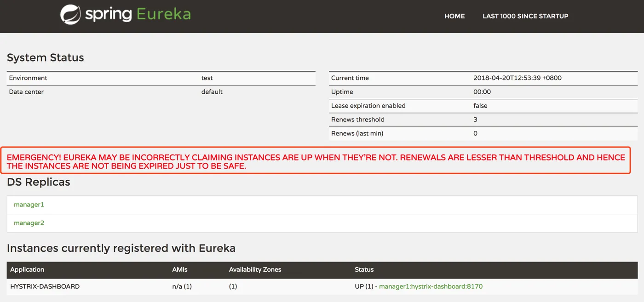Click the Data center row label
Viewport: 644px width, 302px height.
(x=26, y=92)
